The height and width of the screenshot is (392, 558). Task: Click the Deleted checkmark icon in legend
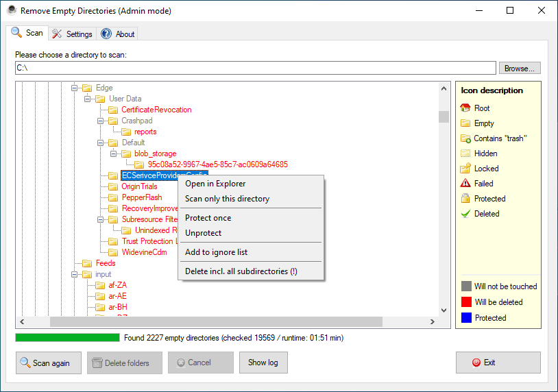(x=465, y=213)
